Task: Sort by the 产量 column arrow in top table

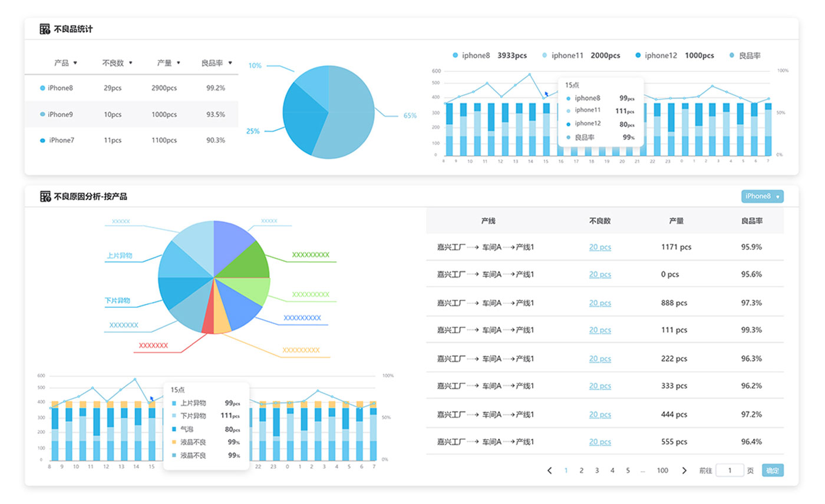Action: pos(178,63)
